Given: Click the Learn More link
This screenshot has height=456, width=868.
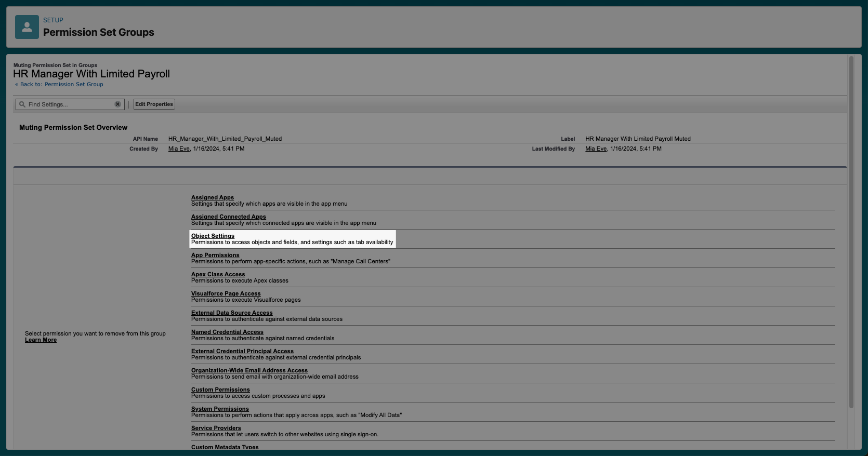Looking at the screenshot, I should (41, 340).
